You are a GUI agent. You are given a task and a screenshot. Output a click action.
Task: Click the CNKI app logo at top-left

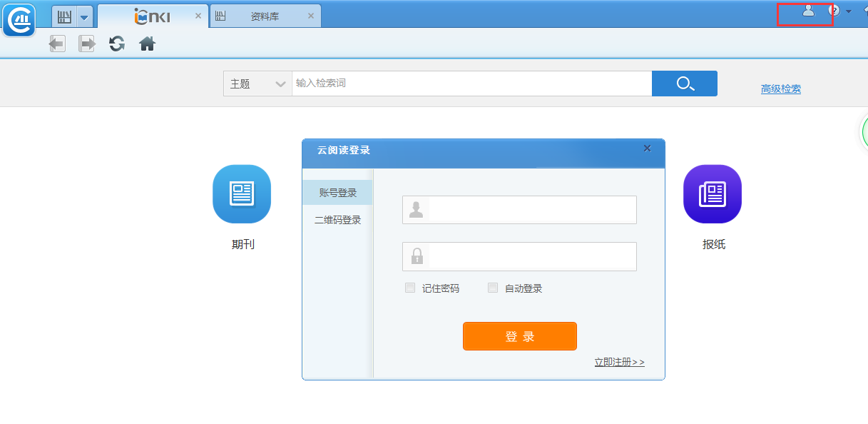19,19
